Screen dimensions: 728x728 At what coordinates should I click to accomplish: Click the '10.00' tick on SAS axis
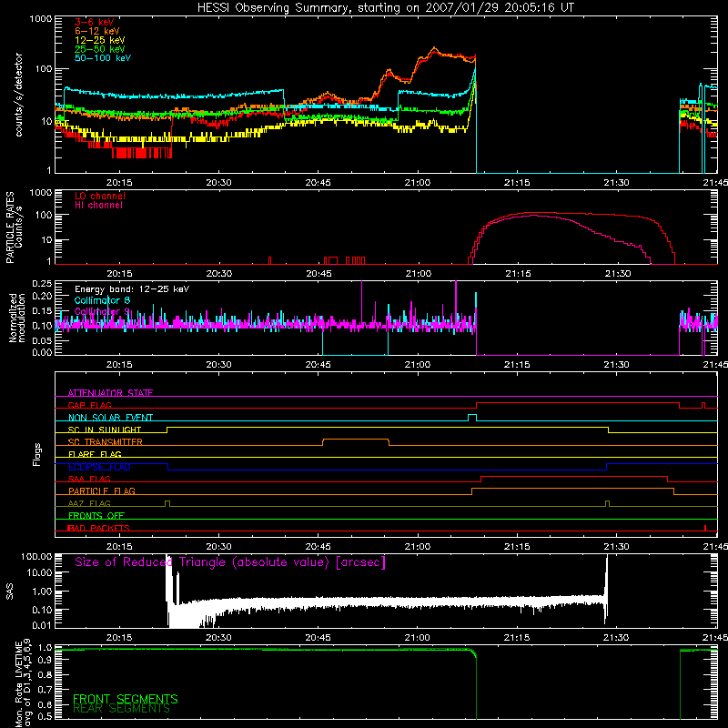[39, 572]
